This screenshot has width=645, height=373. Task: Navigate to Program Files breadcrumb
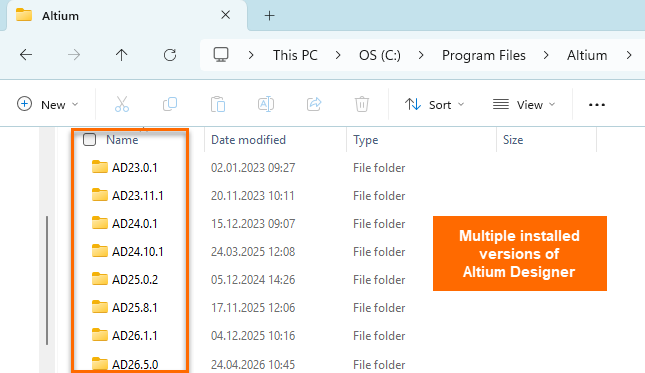click(x=484, y=55)
